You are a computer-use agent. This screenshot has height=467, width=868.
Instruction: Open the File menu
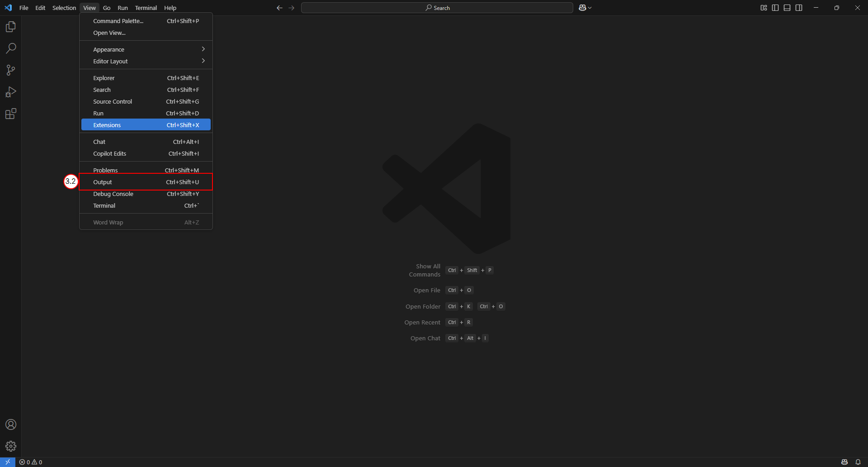coord(24,8)
